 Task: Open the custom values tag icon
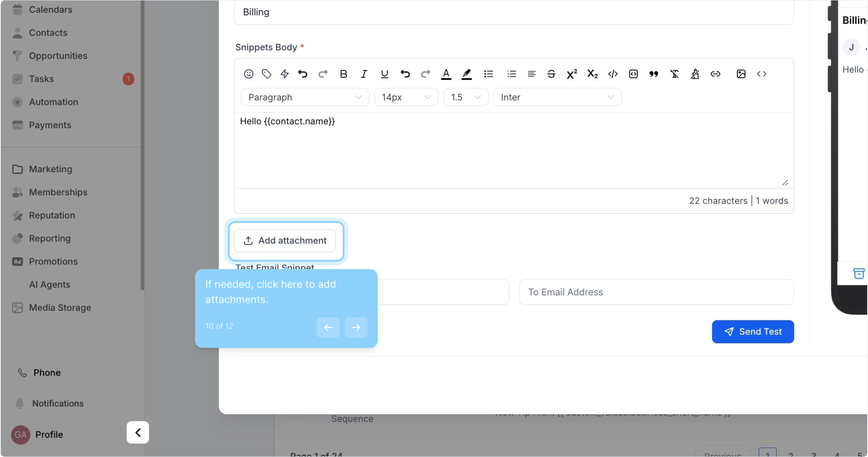pyautogui.click(x=266, y=74)
